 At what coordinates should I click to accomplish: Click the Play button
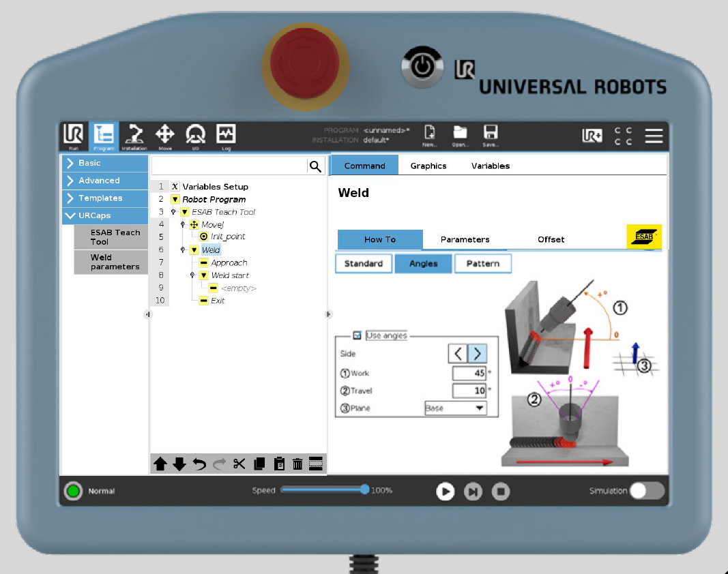point(445,492)
